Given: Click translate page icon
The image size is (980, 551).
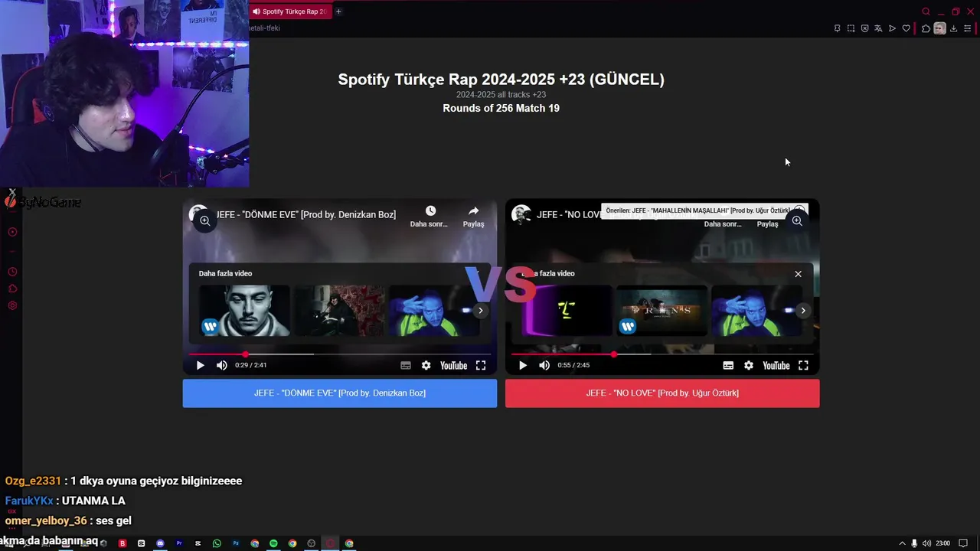Looking at the screenshot, I should pyautogui.click(x=878, y=28).
